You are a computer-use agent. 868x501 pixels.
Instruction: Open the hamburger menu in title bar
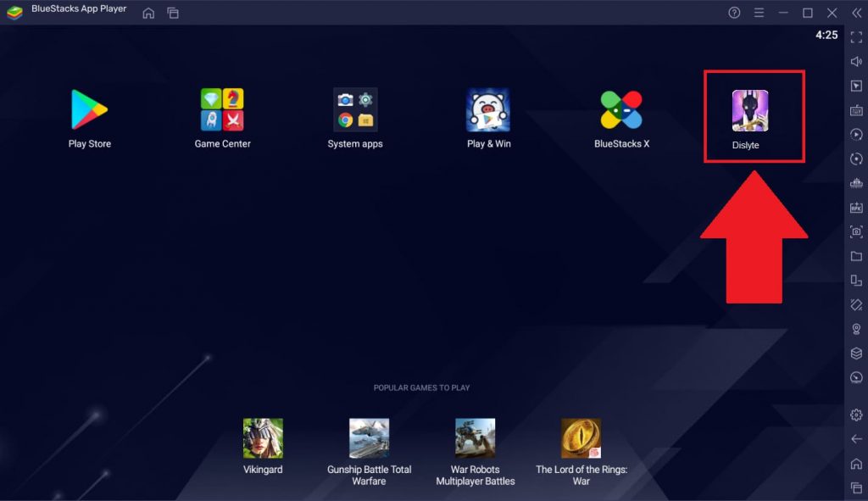[x=759, y=12]
